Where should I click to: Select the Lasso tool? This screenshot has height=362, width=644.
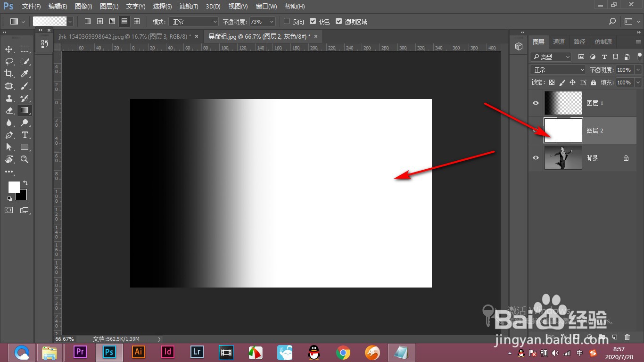[x=9, y=61]
